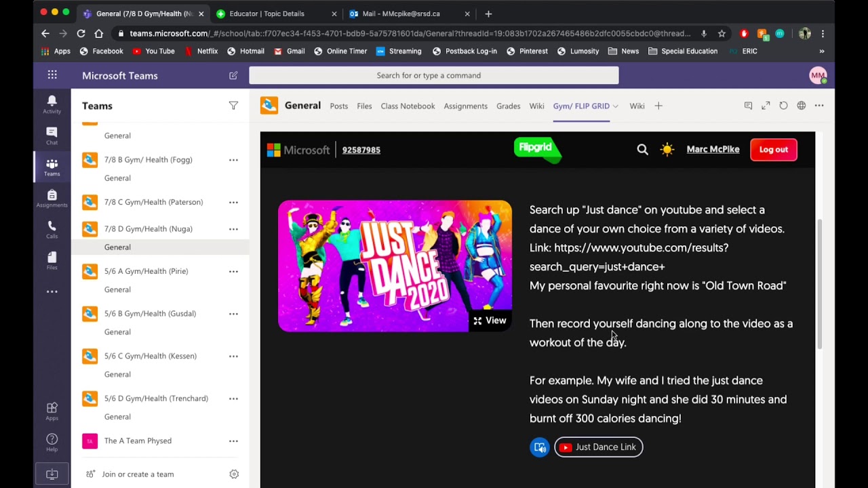The width and height of the screenshot is (868, 488).
Task: Open options for 7/8 C Gym/Health (Paterson)
Action: [233, 202]
